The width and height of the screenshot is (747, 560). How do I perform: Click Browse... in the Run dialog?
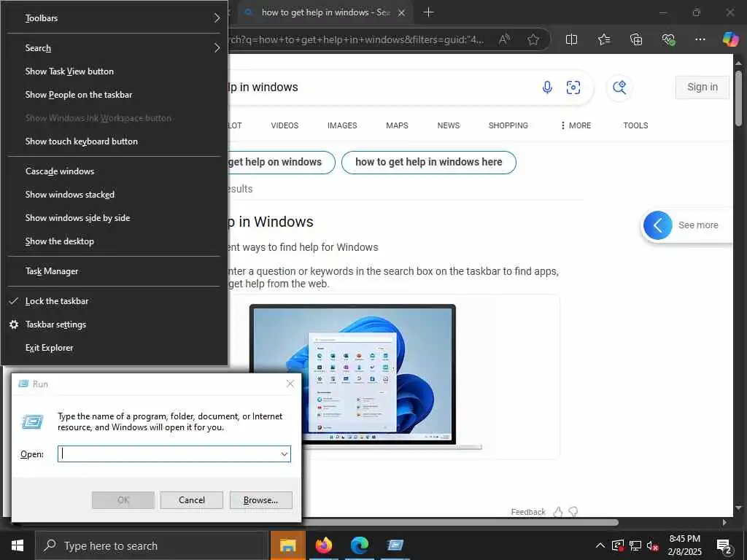tap(260, 500)
